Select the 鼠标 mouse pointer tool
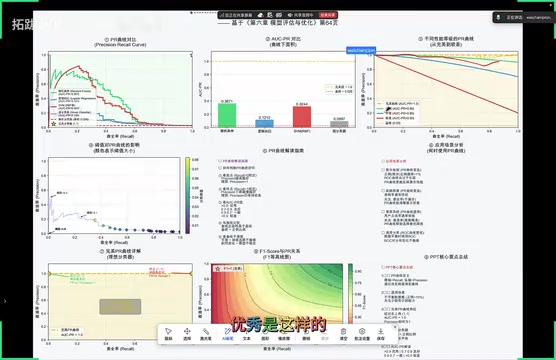556x360 pixels. click(x=168, y=334)
